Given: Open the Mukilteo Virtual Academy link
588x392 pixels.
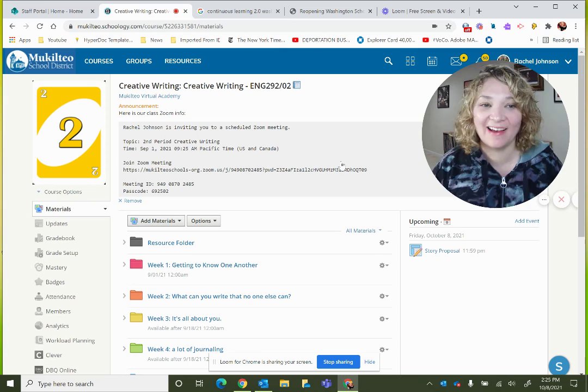Looking at the screenshot, I should [x=149, y=96].
